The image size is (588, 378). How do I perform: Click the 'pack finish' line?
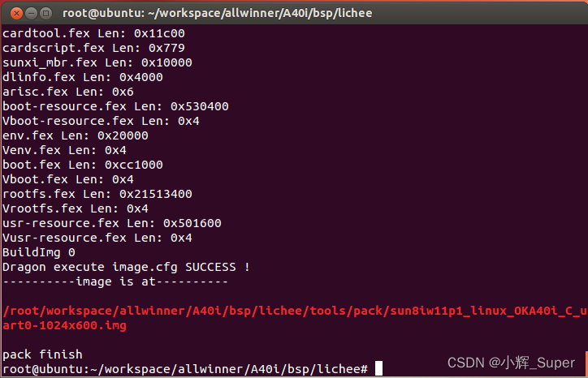click(x=42, y=354)
